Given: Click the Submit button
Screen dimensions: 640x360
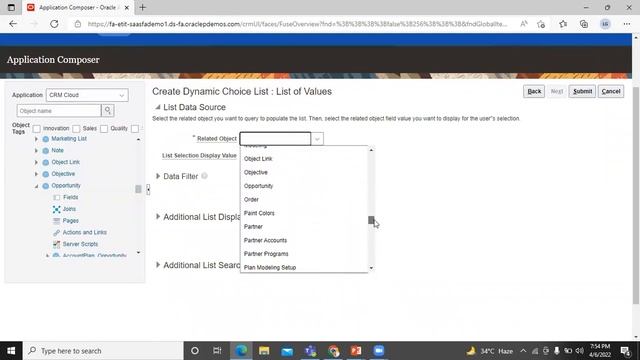Looking at the screenshot, I should tap(582, 91).
